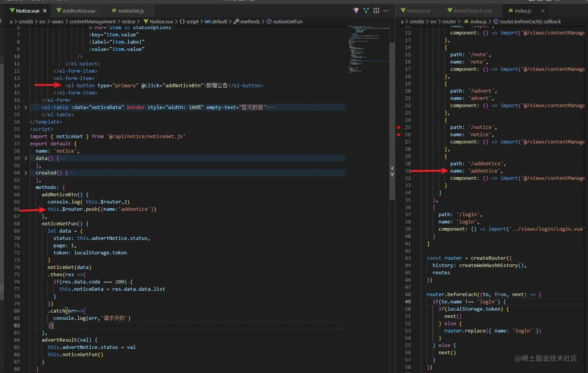Click the minimap of the left editor
Viewport: 588px width, 373px height.
tap(369, 49)
